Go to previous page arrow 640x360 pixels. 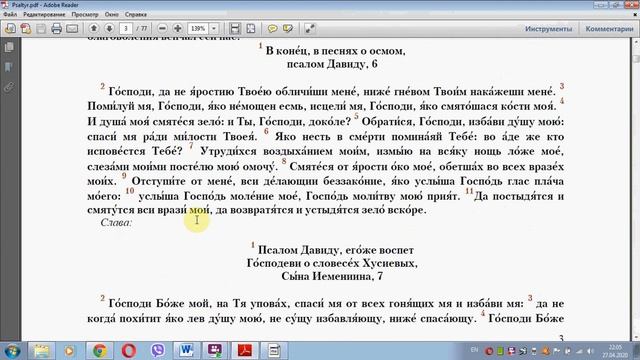tap(94, 29)
